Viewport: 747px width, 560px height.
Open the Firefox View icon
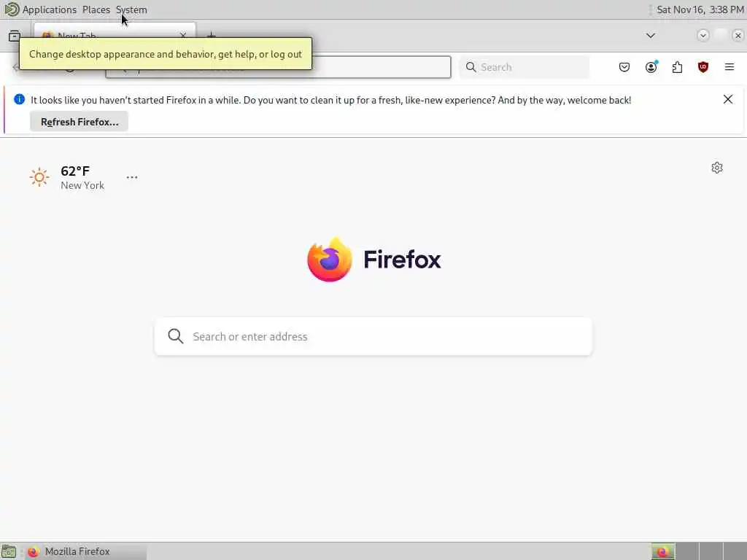pos(15,36)
